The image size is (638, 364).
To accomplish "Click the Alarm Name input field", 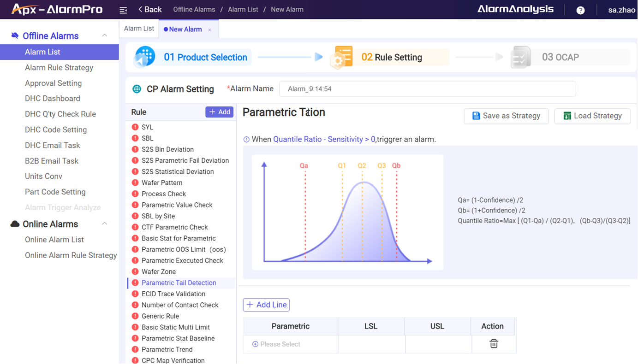I will point(427,88).
